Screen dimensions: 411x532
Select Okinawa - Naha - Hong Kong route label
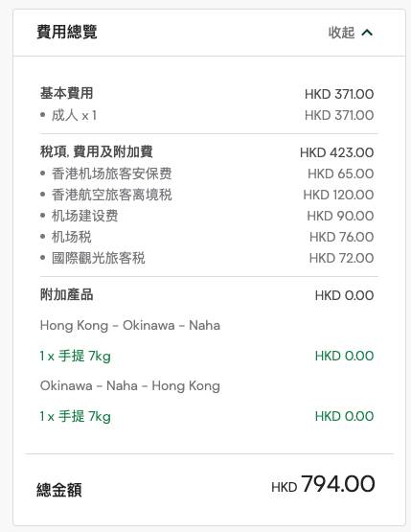pyautogui.click(x=130, y=386)
